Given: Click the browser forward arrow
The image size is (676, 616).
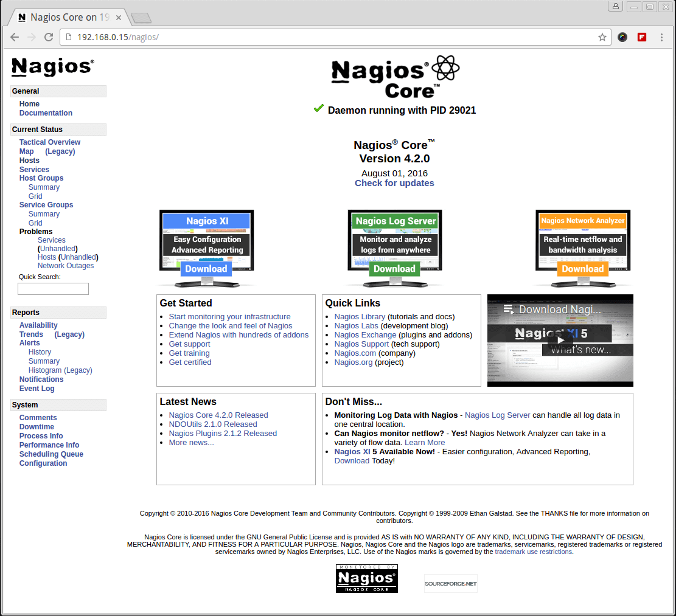Looking at the screenshot, I should 32,37.
